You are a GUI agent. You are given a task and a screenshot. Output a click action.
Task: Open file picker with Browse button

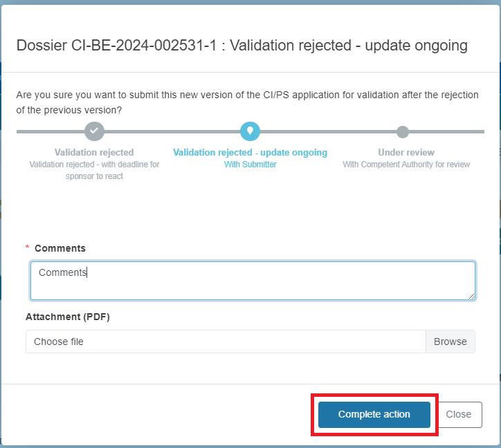tap(450, 342)
